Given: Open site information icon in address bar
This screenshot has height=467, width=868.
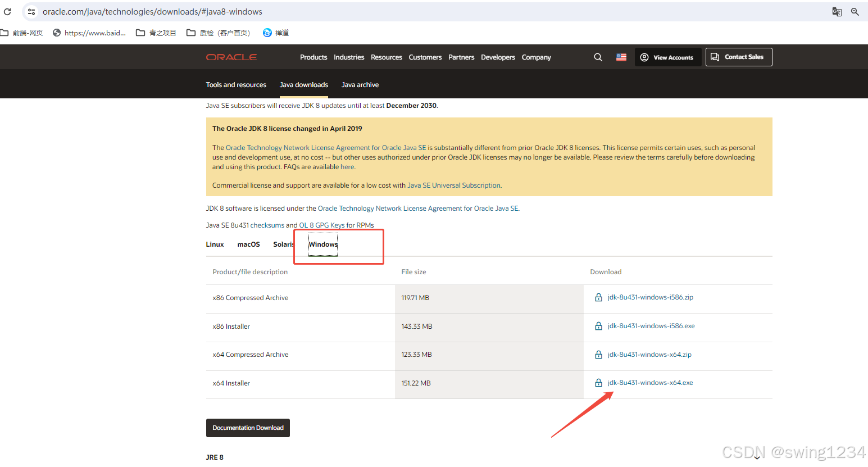Looking at the screenshot, I should click(x=31, y=11).
